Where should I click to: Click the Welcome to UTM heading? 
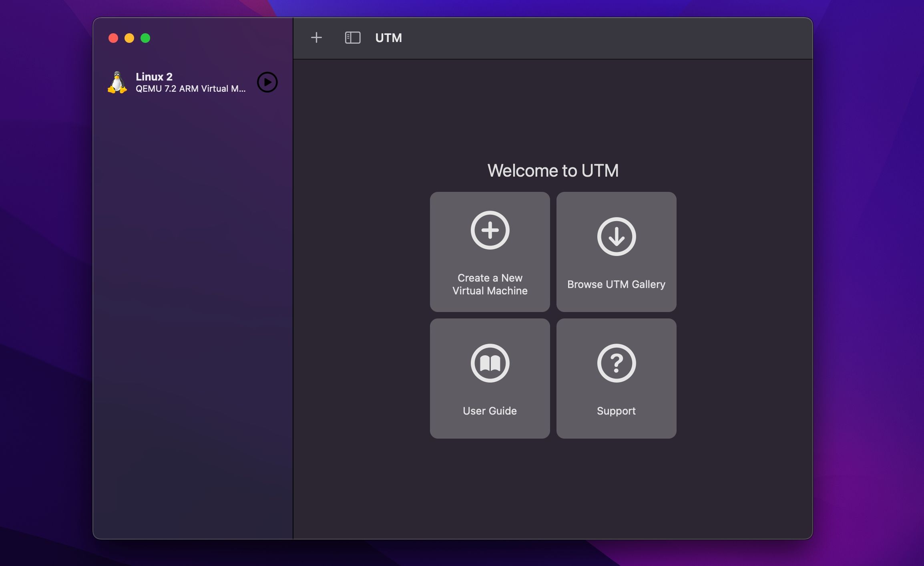click(553, 170)
